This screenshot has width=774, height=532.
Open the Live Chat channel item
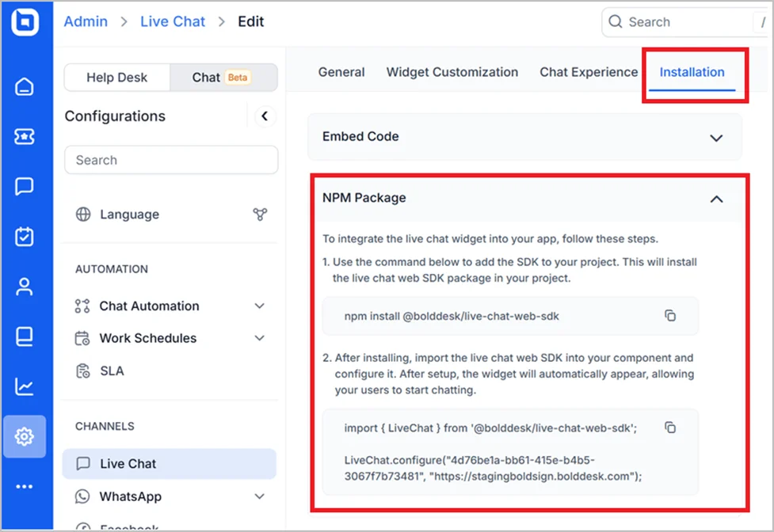pos(170,463)
